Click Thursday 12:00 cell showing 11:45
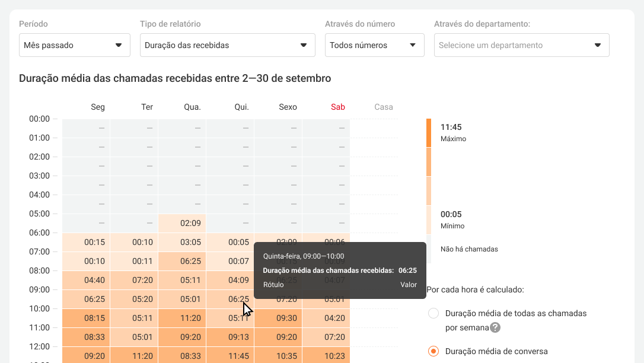The height and width of the screenshot is (363, 644). point(238,356)
